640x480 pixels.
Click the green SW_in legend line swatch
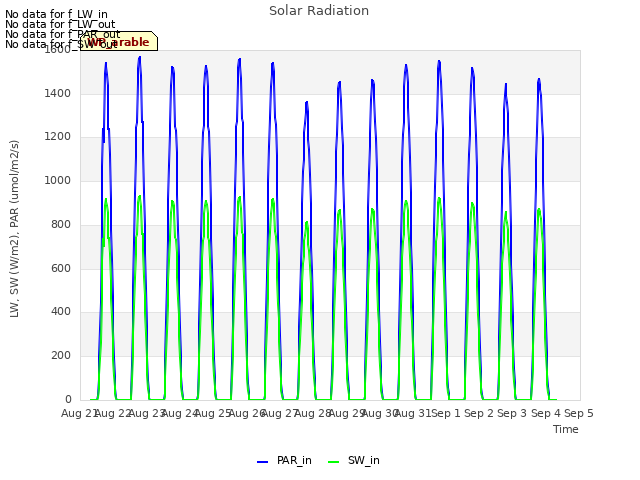[x=333, y=462]
